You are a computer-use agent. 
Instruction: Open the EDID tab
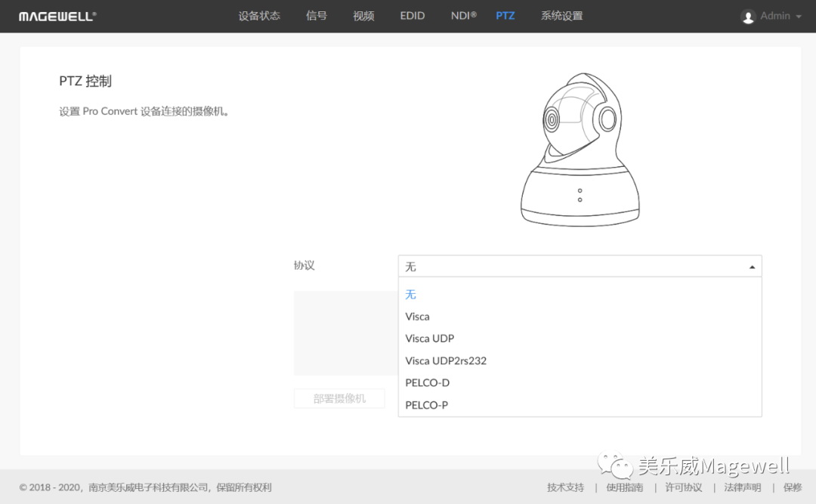click(x=413, y=16)
